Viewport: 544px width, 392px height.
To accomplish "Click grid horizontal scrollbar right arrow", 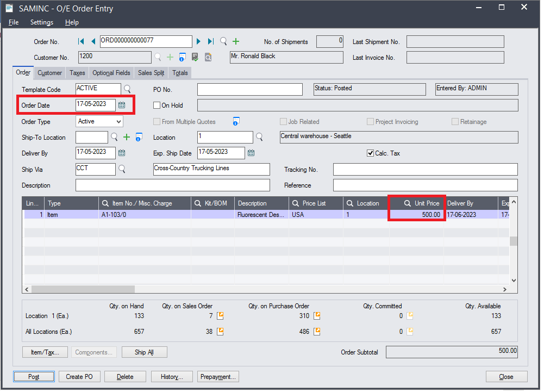I will click(x=505, y=289).
